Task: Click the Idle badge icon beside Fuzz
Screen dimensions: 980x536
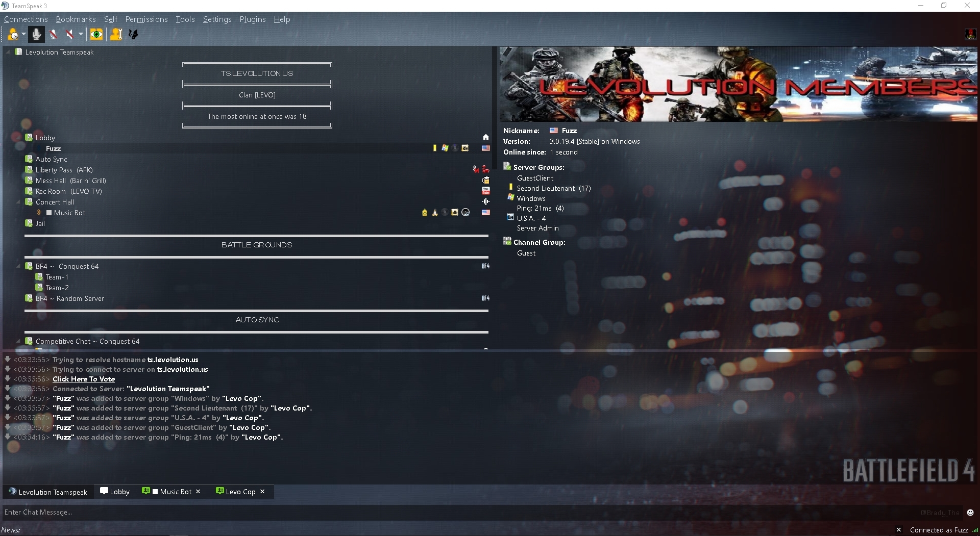Action: point(465,148)
